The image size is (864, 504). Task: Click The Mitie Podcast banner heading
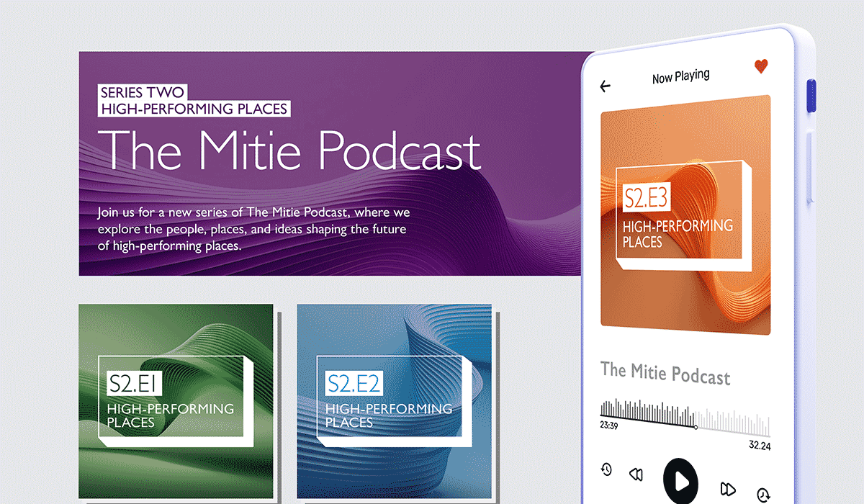(x=289, y=150)
